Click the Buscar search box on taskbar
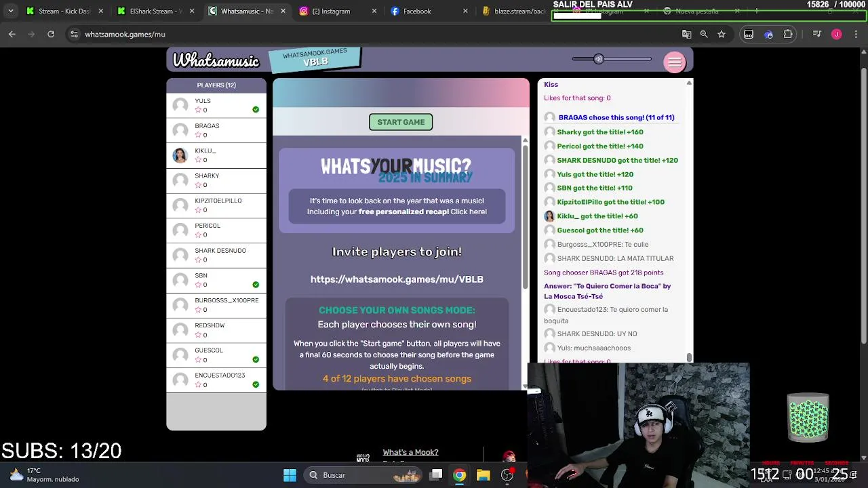Viewport: 868px width, 488px height. coord(363,475)
